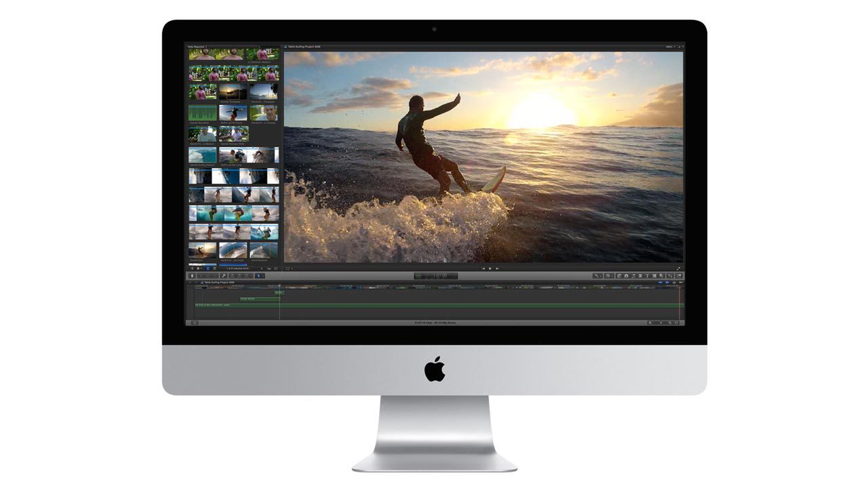Open the Share export icon
The image size is (868, 488).
point(679,275)
